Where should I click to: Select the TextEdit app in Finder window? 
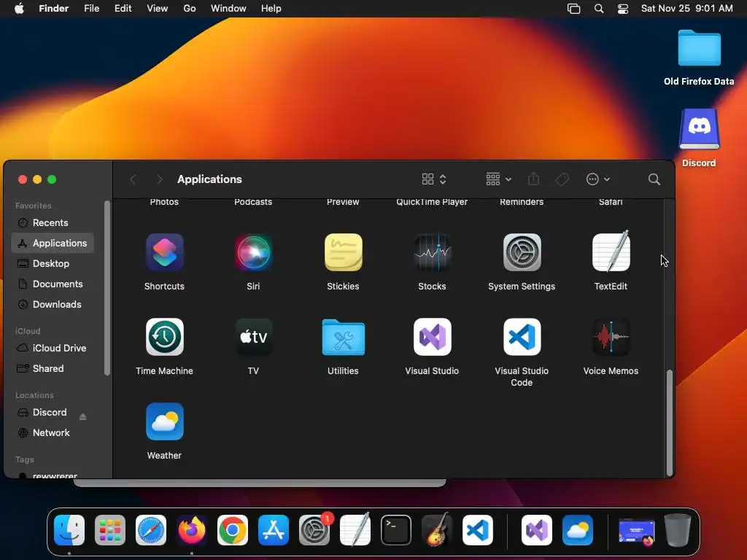[611, 252]
